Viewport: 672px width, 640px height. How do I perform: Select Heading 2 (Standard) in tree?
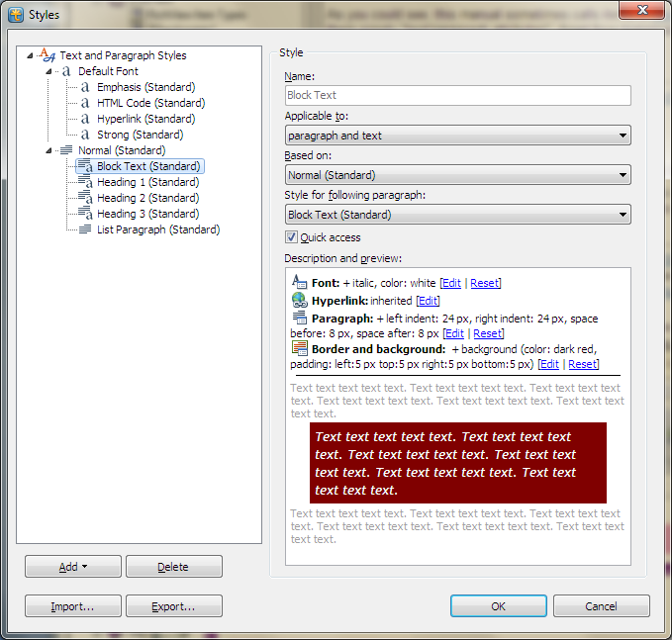coord(147,198)
